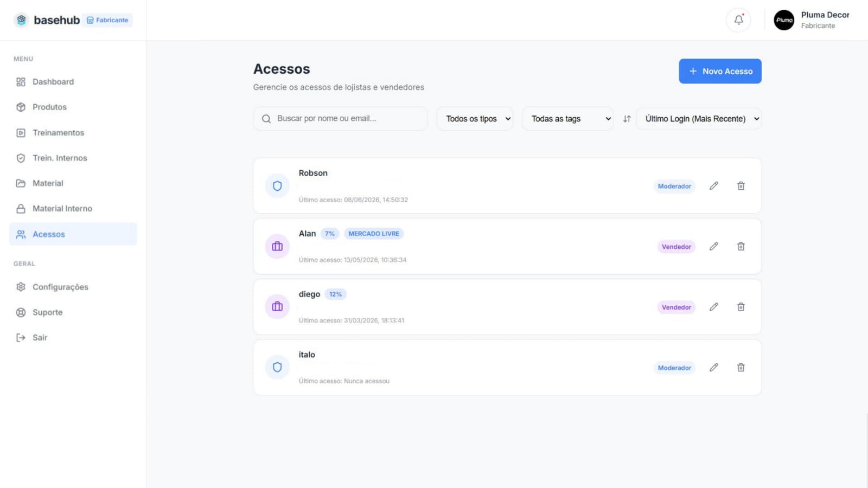Click the Produtos box icon
This screenshot has height=488, width=868.
[21, 107]
